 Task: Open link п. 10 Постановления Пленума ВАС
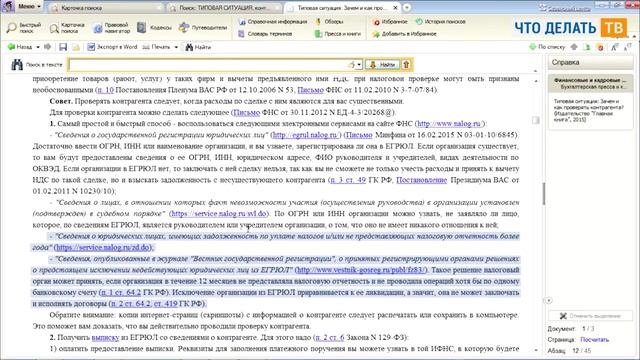click(105, 90)
